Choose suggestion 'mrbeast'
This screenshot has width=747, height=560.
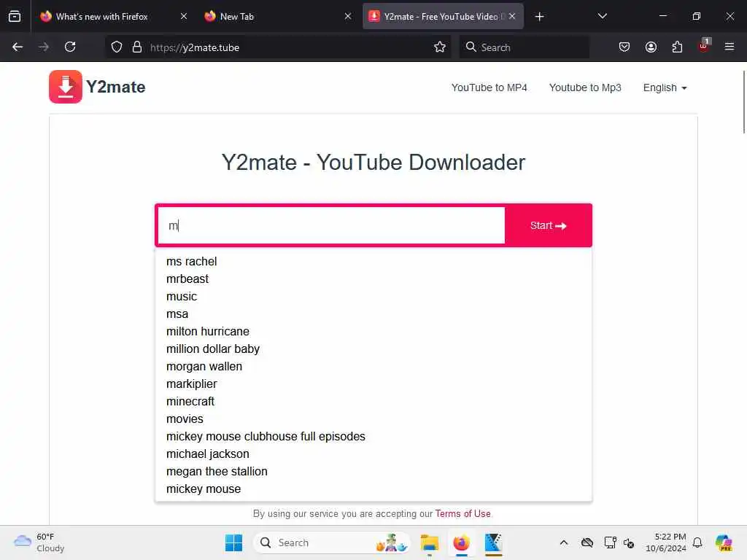[373, 279]
